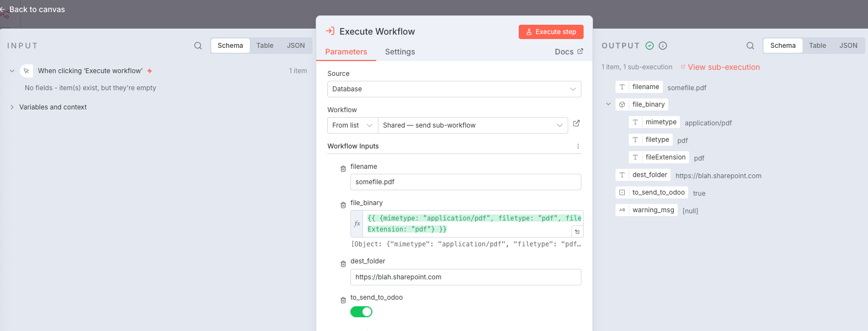
Task: Switch to the Settings tab
Action: (x=400, y=52)
